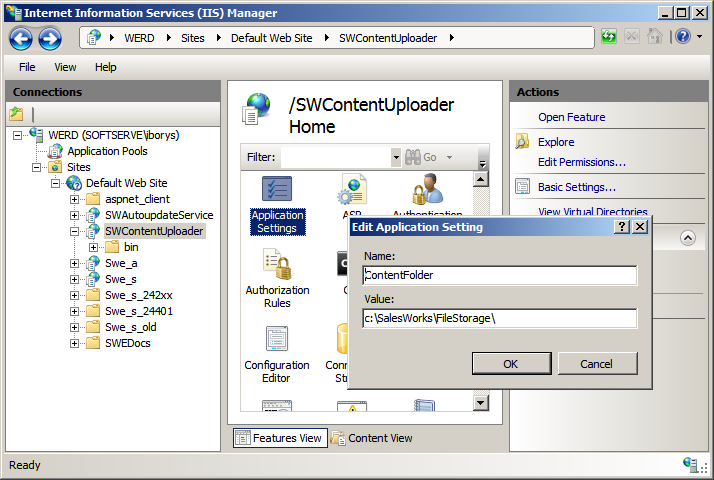The image size is (714, 480).
Task: Click the Basic Settings icon in Actions
Action: coord(522,187)
